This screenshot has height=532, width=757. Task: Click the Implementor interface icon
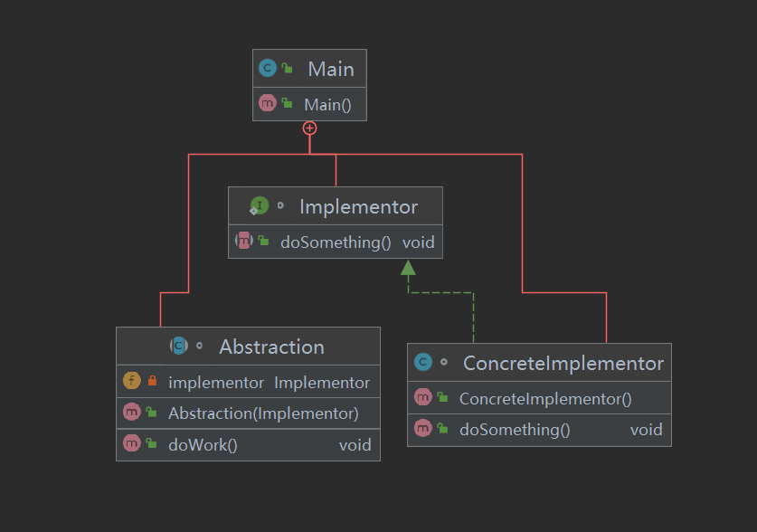tap(260, 206)
